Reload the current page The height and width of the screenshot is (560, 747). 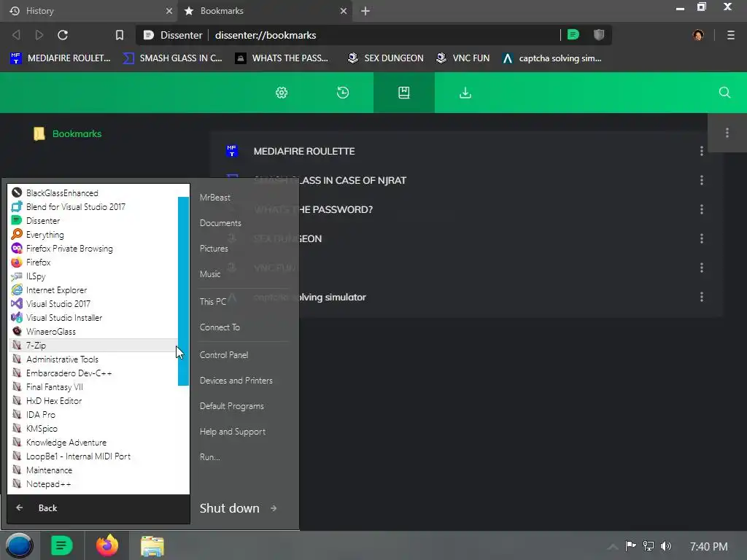point(63,35)
